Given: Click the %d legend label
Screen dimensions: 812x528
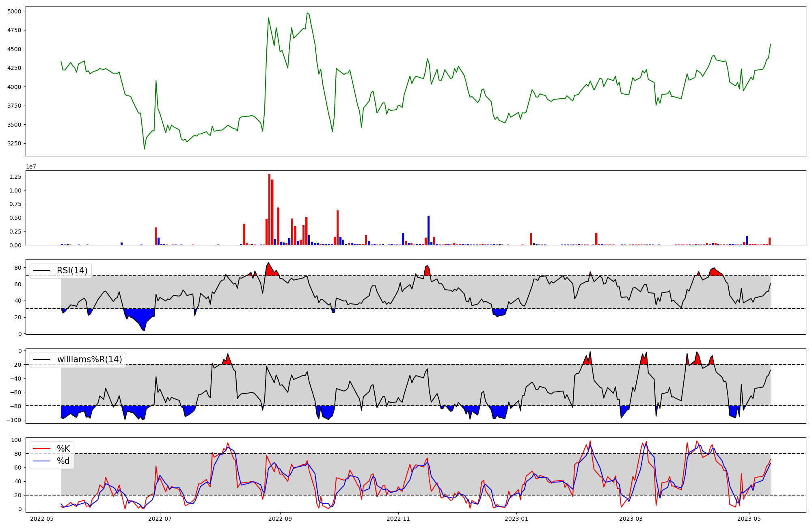Looking at the screenshot, I should coord(63,461).
